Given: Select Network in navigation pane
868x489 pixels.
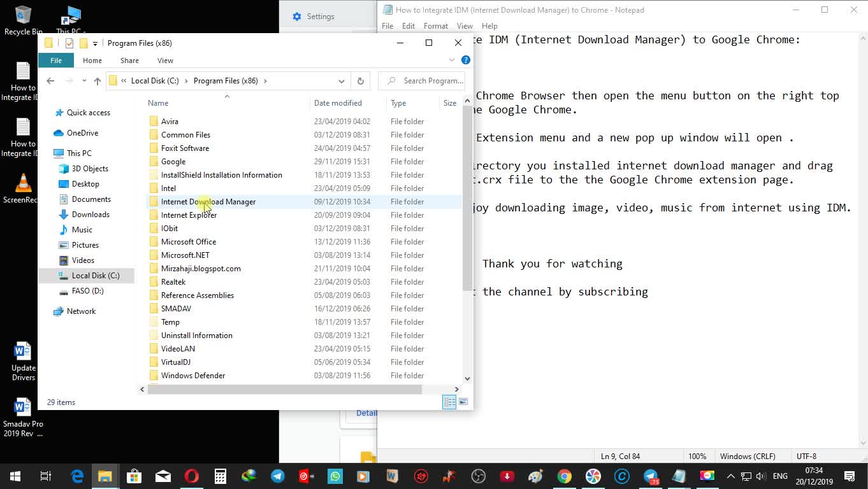Looking at the screenshot, I should (81, 311).
